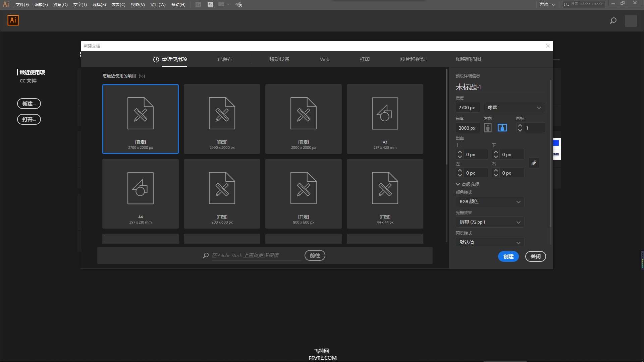This screenshot has height=362, width=644.
Task: Open the Adobe Stock St icon
Action: click(x=210, y=5)
